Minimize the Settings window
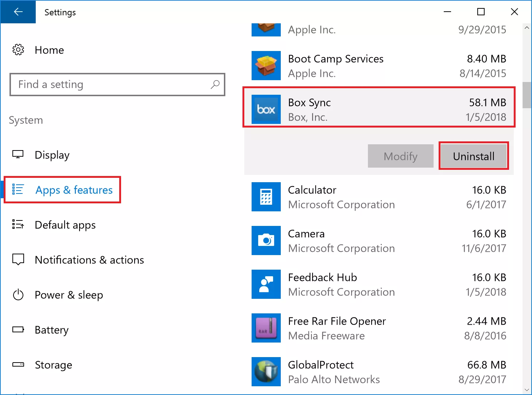The height and width of the screenshot is (395, 532). pos(447,12)
